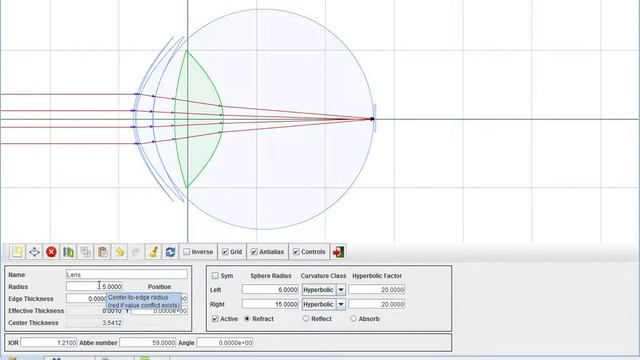640x360 pixels.
Task: Click the "Hyperbolic Factor" column header
Action: 377,276
